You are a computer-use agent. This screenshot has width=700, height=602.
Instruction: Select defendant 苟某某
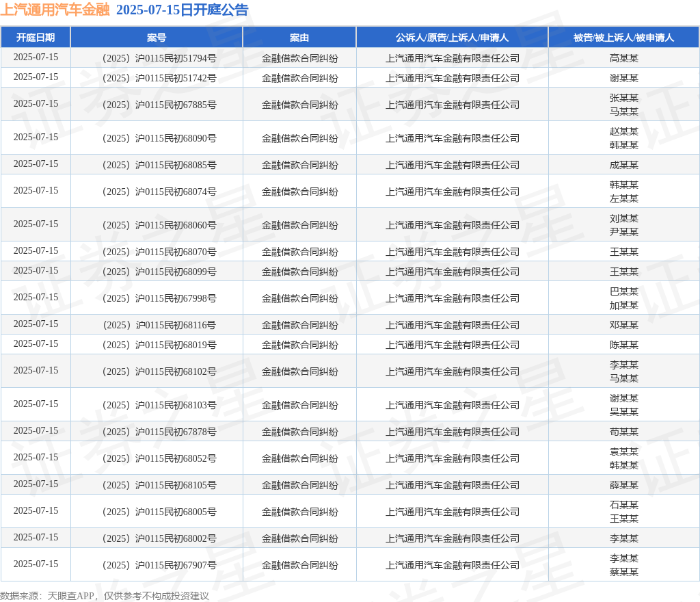(x=624, y=432)
